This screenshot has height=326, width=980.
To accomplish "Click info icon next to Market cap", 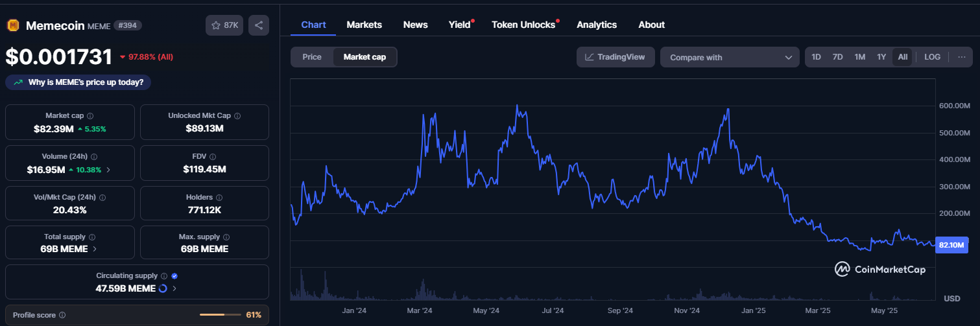I will point(90,115).
